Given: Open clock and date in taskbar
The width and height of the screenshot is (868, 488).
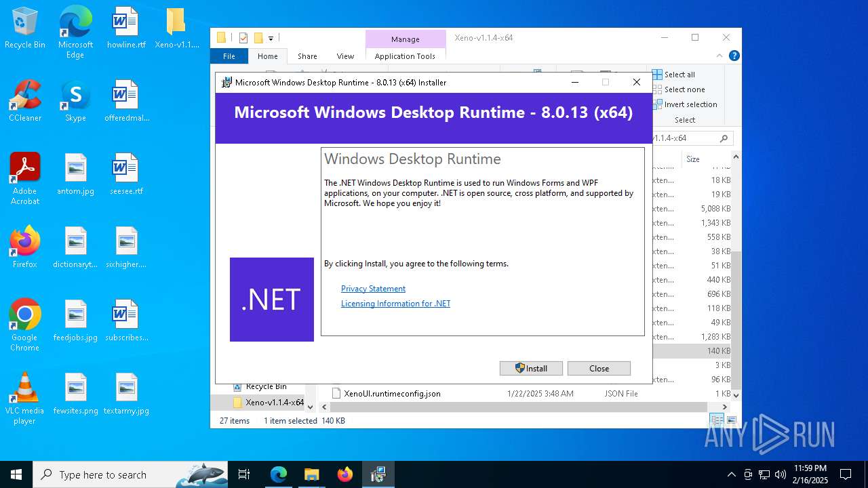Looking at the screenshot, I should point(810,474).
